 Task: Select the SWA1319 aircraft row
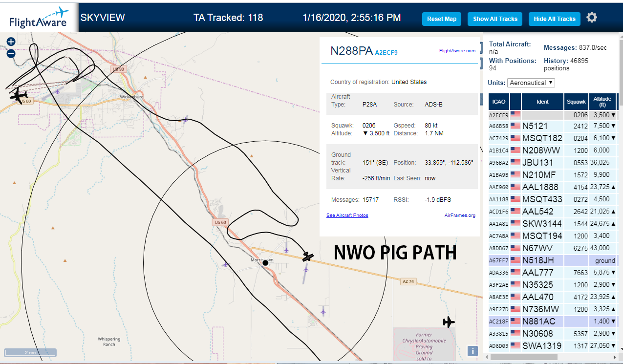552,346
